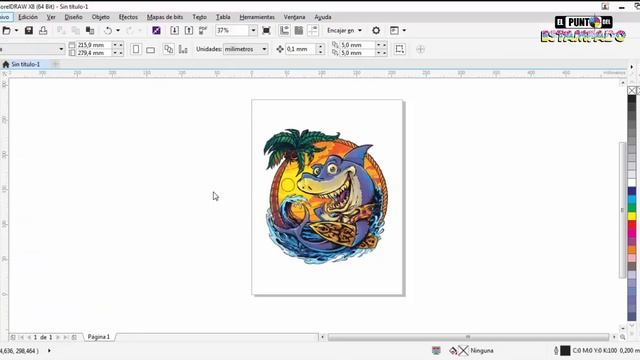Switch to Full-screen preview icon
The width and height of the screenshot is (640, 360).
click(x=266, y=30)
